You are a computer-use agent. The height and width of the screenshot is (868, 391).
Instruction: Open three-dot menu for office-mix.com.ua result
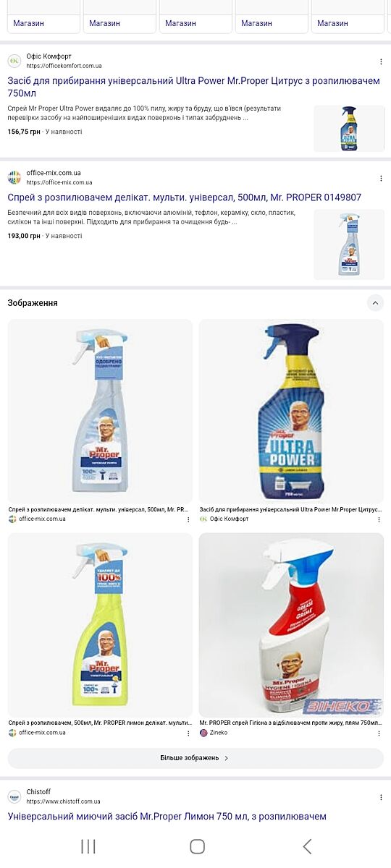click(x=381, y=178)
